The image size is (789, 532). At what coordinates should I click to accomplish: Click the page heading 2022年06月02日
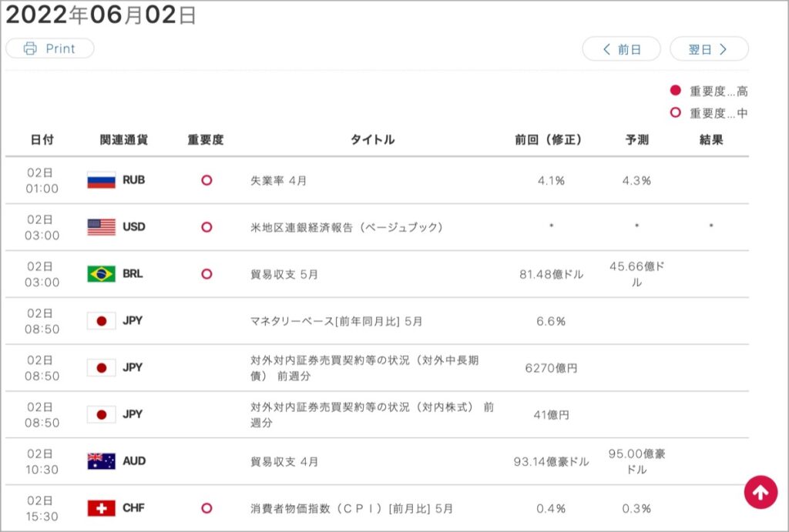(100, 15)
